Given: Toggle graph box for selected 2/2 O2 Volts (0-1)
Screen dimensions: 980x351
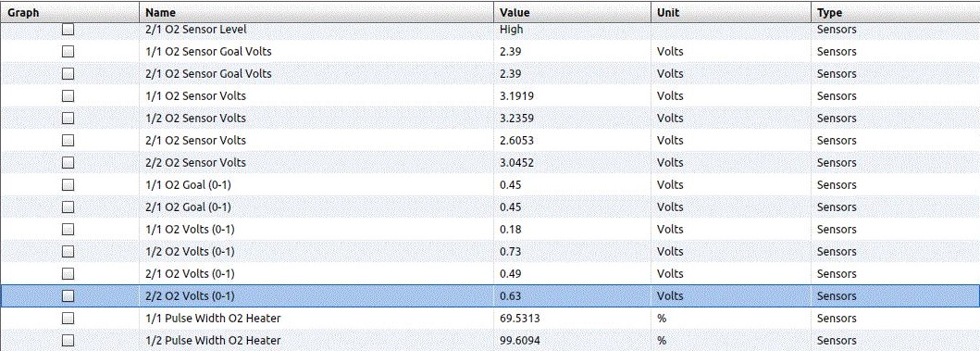Looking at the screenshot, I should [68, 296].
